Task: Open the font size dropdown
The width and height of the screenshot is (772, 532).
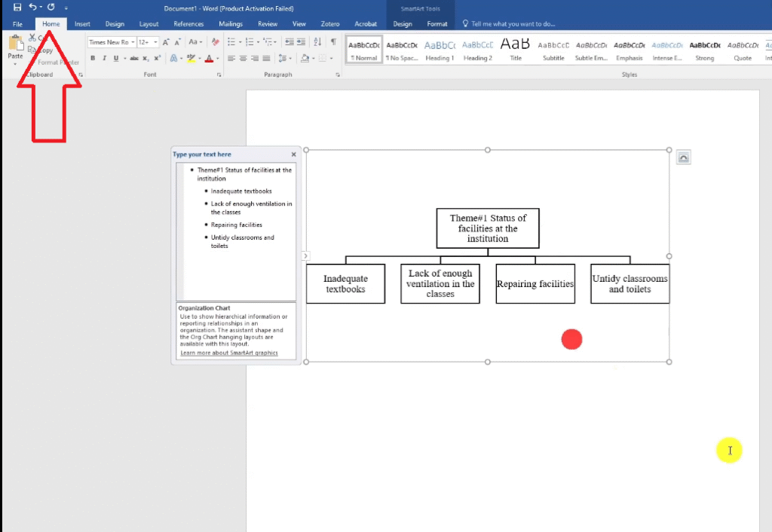Action: tap(148, 42)
